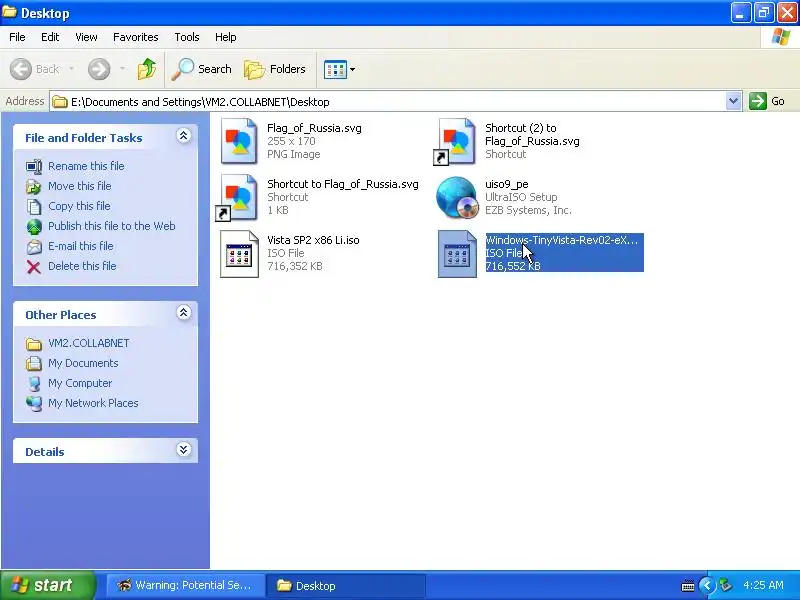800x600 pixels.
Task: Click the My Computer icon
Action: click(34, 383)
